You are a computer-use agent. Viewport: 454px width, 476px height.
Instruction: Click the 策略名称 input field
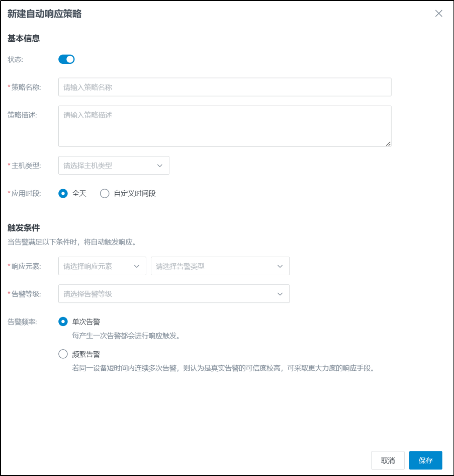pyautogui.click(x=225, y=87)
